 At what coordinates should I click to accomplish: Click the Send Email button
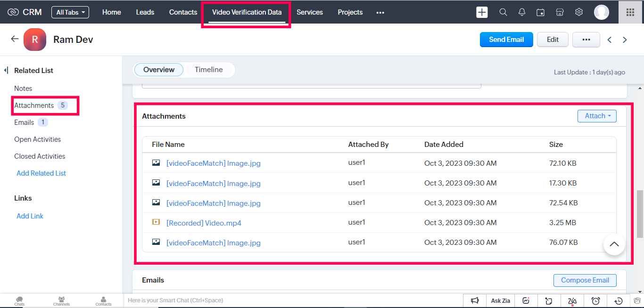pyautogui.click(x=506, y=40)
